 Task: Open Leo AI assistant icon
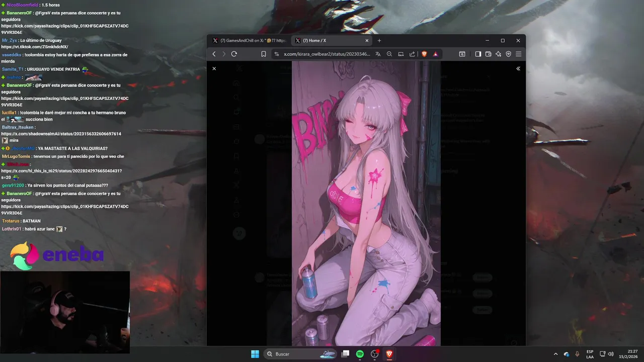pyautogui.click(x=498, y=54)
